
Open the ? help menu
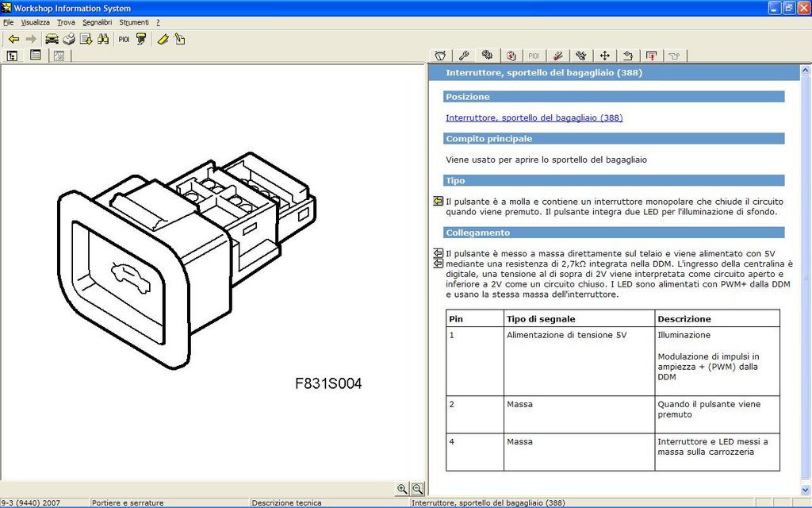158,22
